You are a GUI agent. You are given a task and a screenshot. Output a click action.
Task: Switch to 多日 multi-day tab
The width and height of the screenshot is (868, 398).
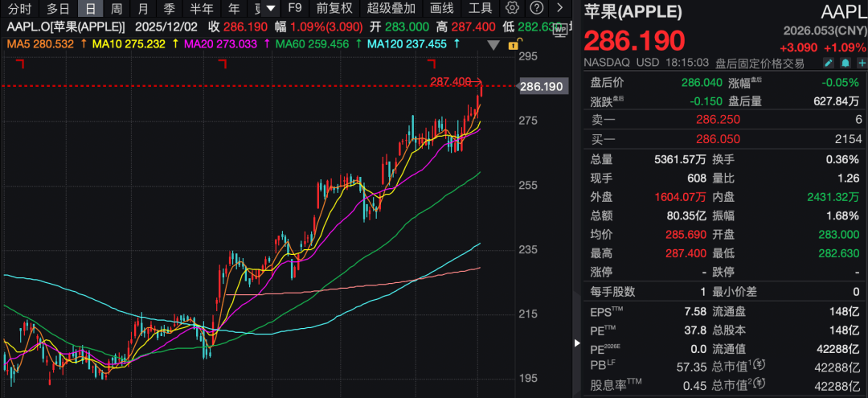tap(58, 8)
